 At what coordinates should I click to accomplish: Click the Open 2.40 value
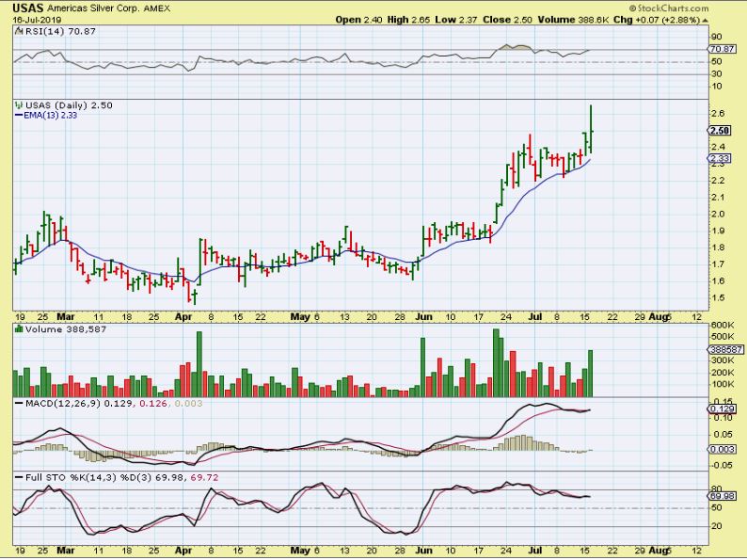click(358, 20)
